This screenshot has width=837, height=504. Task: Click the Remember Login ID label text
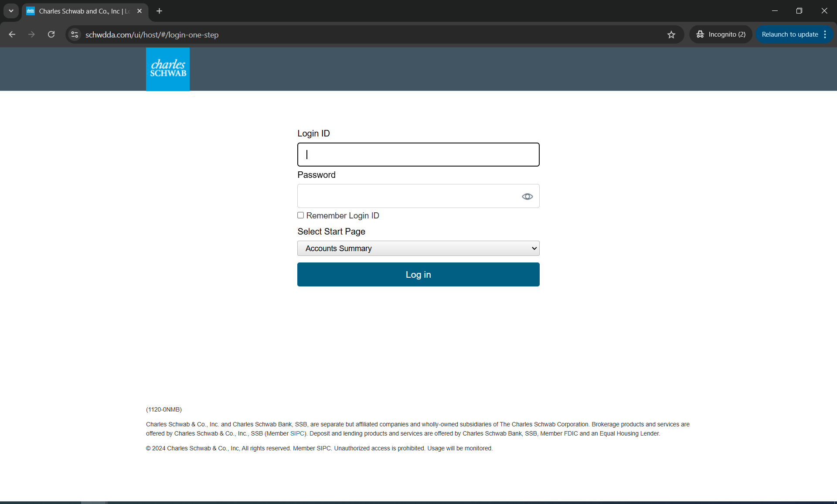[343, 216]
